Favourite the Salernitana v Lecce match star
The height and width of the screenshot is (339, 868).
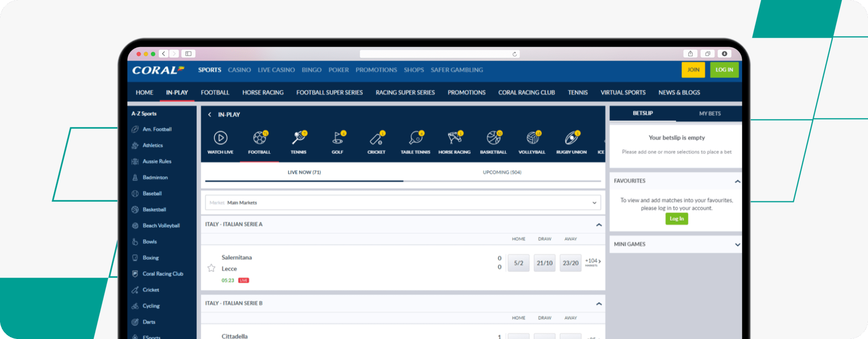pos(211,268)
